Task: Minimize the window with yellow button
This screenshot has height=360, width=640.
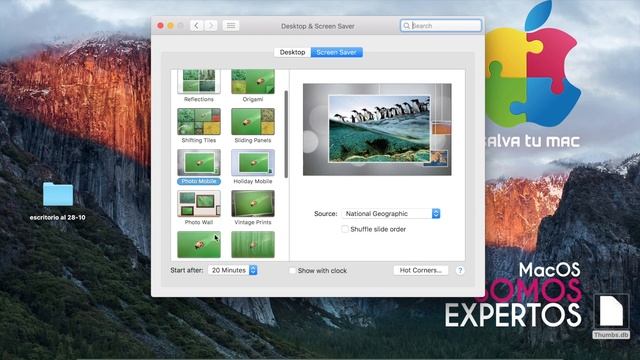Action: pos(171,26)
